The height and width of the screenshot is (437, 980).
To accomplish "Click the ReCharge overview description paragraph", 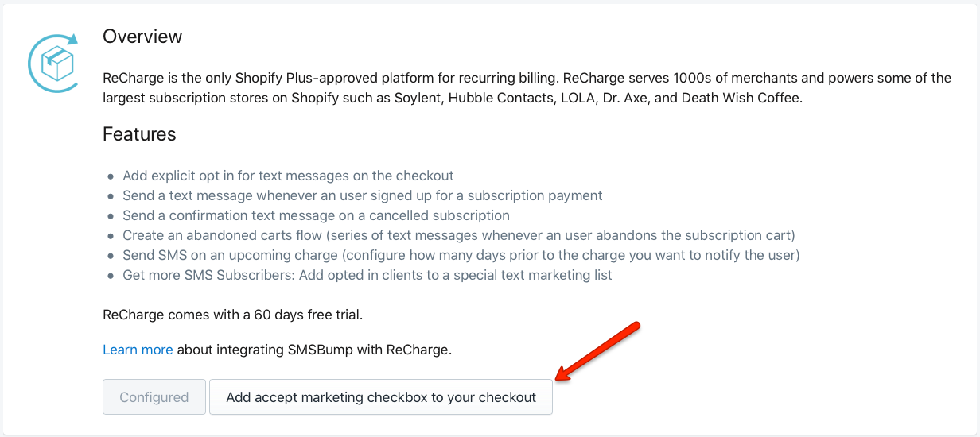I will (527, 87).
